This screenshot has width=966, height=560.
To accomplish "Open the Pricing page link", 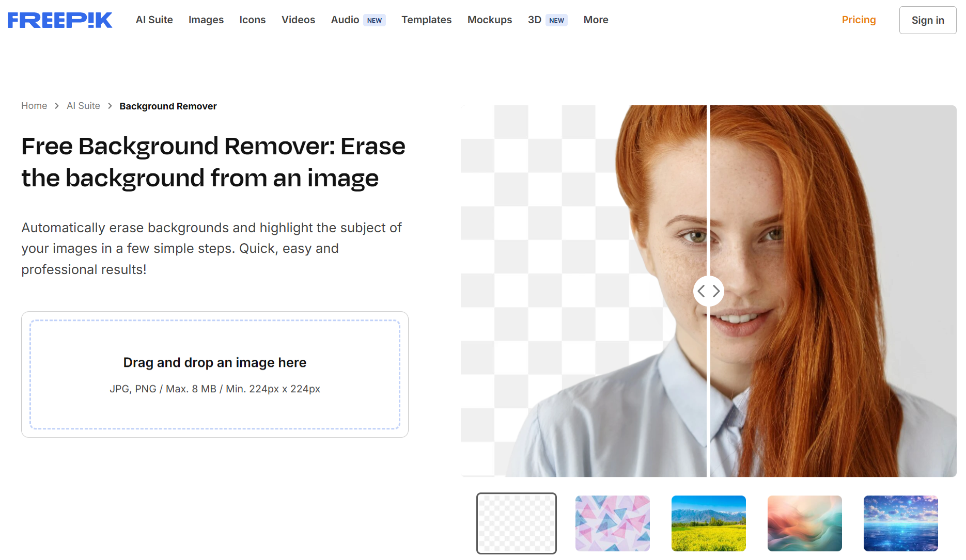I will pos(859,20).
